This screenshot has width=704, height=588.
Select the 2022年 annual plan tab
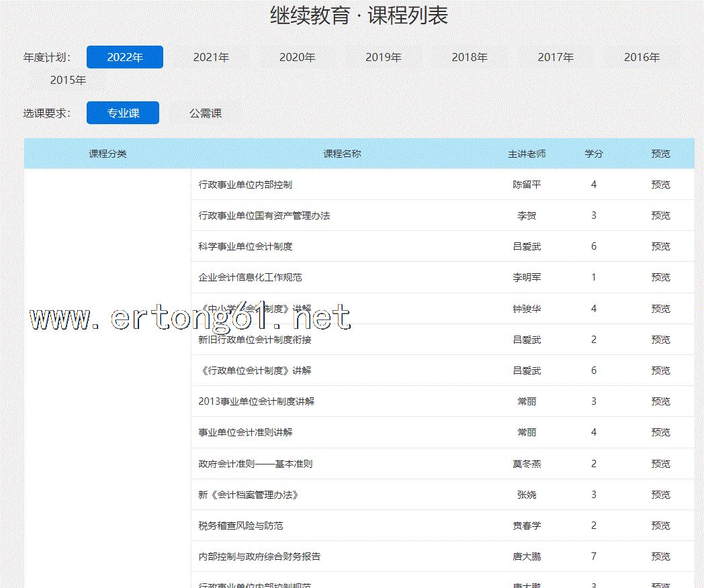coord(125,57)
